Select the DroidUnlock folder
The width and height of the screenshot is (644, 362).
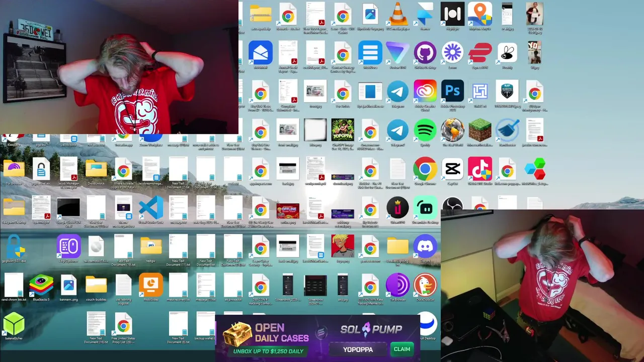coord(96,169)
